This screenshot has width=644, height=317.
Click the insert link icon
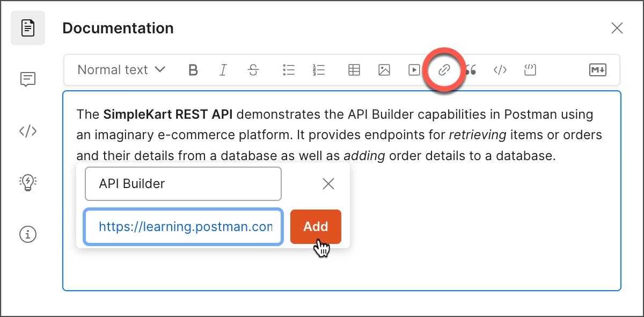click(444, 70)
